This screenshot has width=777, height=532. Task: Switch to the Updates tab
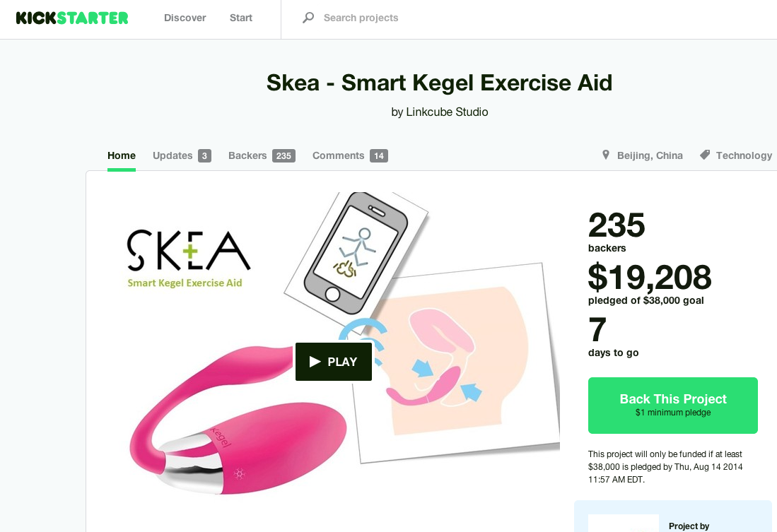click(173, 155)
